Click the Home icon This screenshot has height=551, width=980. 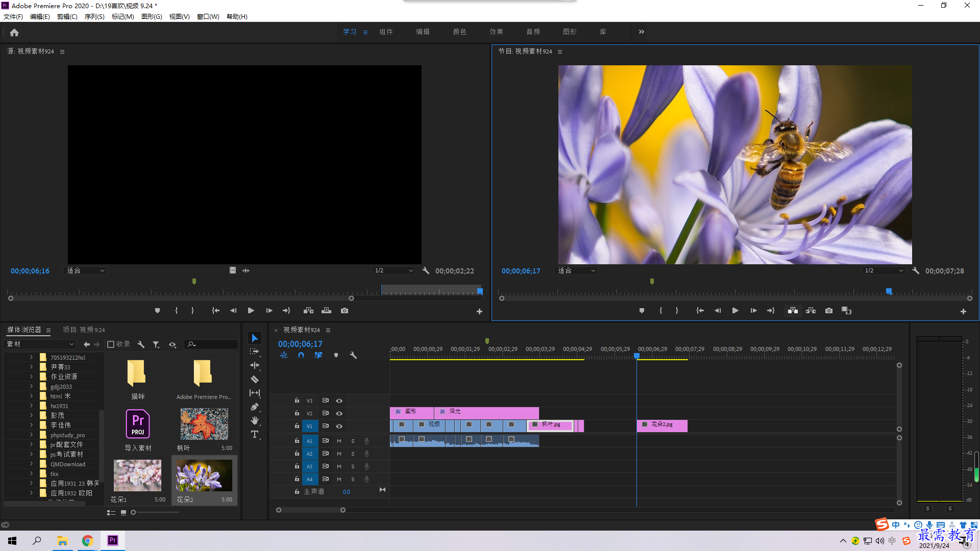coord(14,32)
